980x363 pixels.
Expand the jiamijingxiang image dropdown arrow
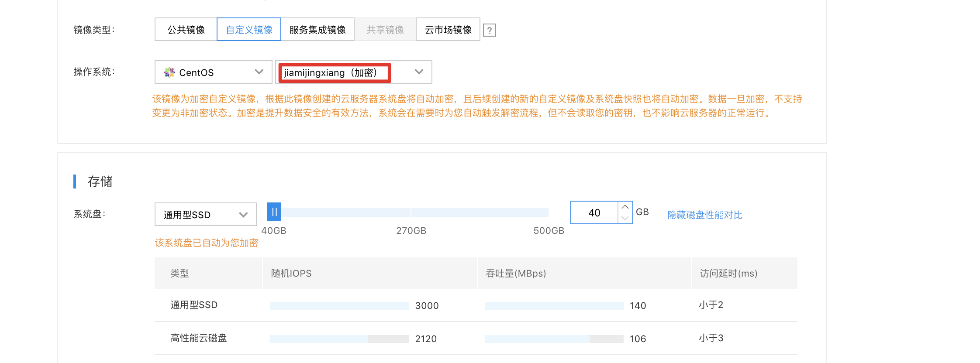(419, 72)
